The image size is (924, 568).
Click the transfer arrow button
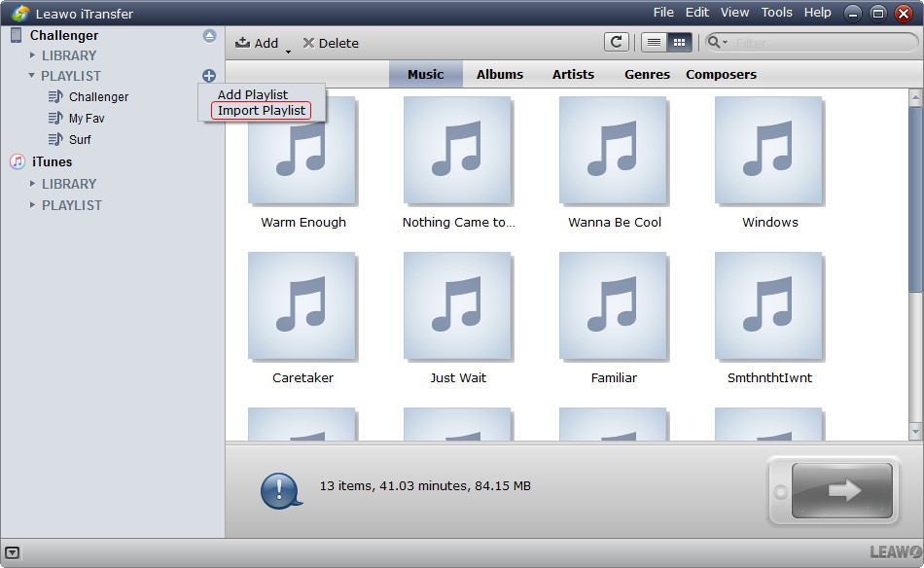(841, 490)
